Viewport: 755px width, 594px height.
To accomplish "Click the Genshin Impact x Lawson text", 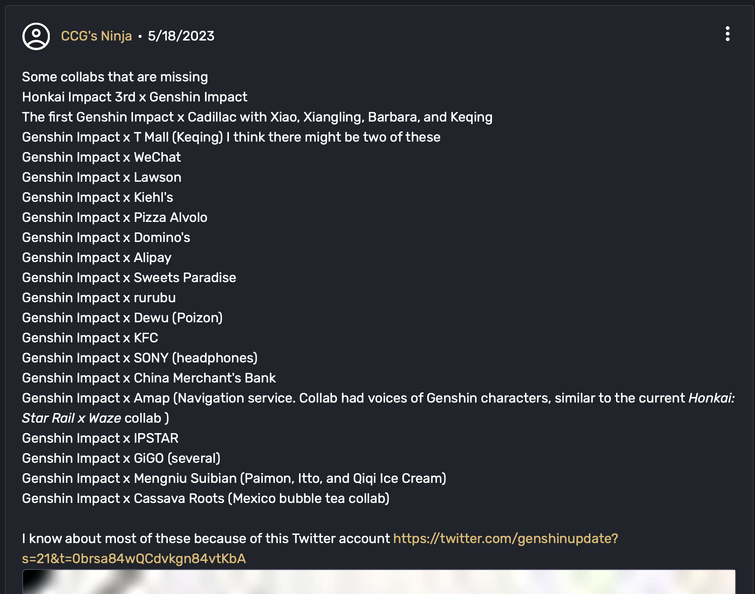I will click(x=102, y=177).
